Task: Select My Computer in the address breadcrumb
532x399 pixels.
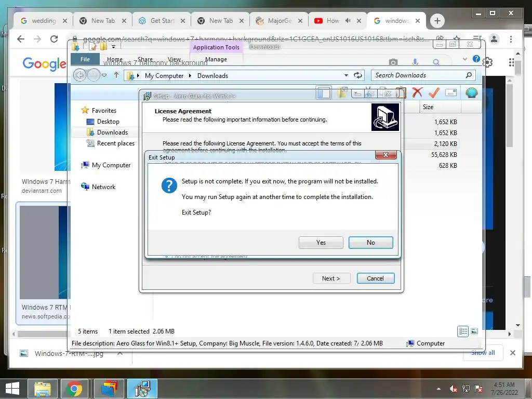Action: [164, 76]
